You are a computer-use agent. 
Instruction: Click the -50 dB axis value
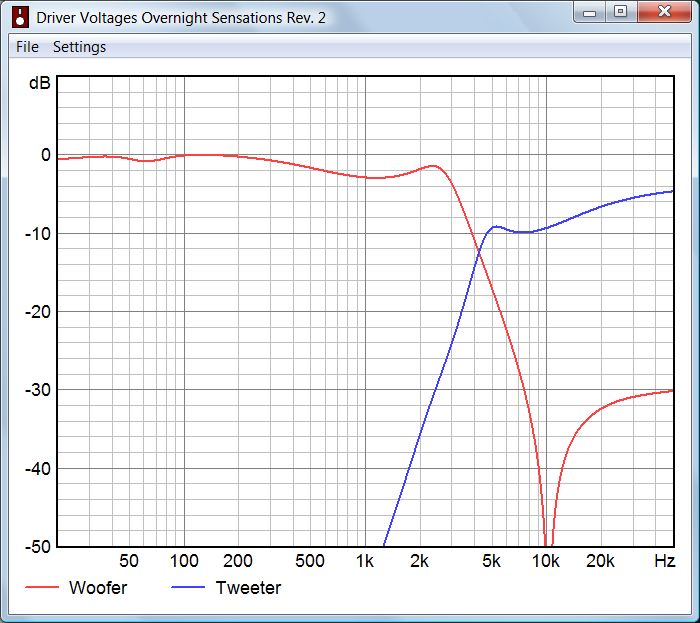coord(38,547)
